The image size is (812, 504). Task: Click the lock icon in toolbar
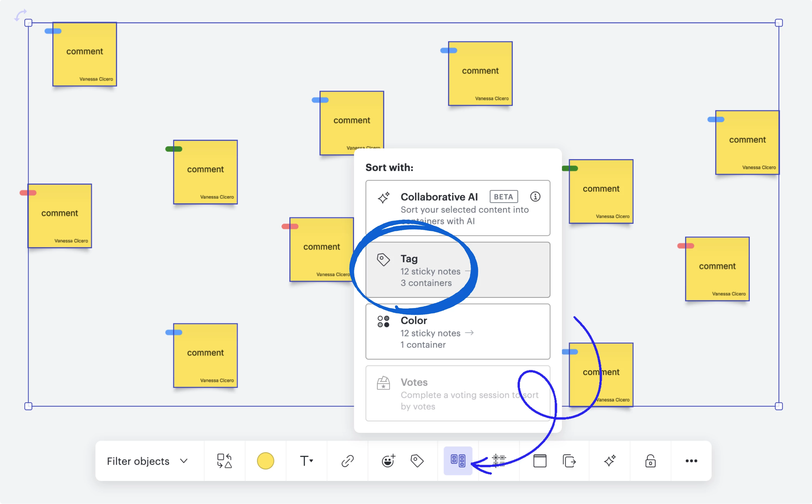(x=650, y=461)
